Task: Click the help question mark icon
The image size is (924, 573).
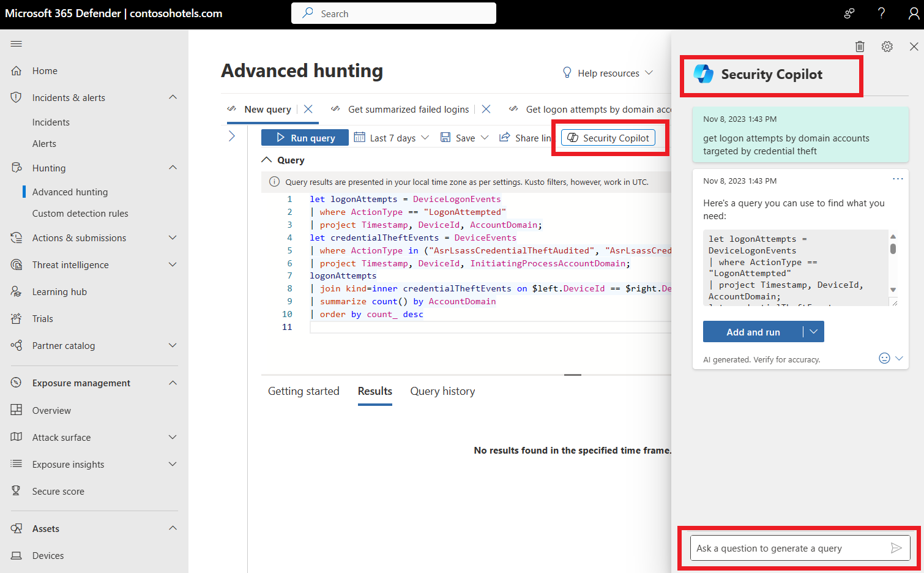Action: point(881,13)
